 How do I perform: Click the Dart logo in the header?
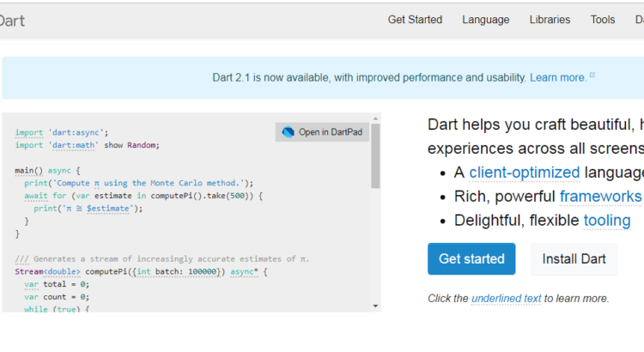[12, 20]
